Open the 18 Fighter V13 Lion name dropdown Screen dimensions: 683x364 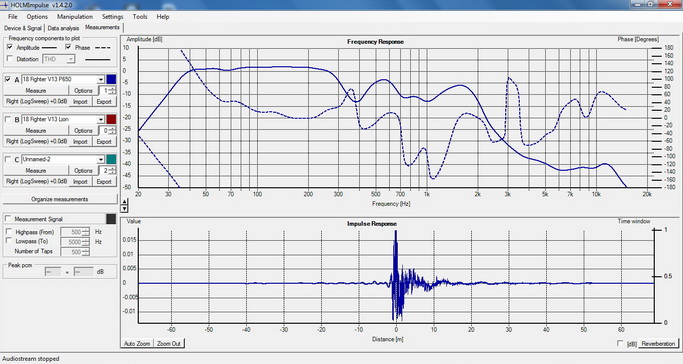(x=101, y=119)
